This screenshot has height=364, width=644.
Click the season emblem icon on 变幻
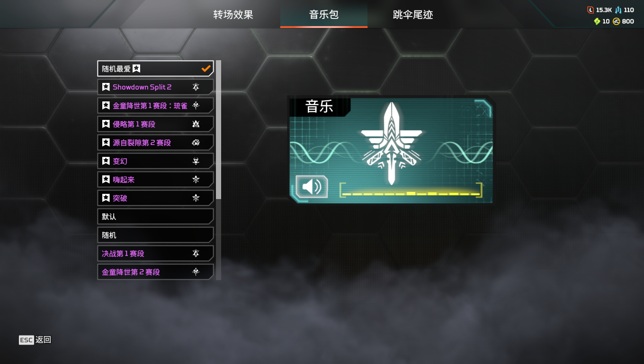(x=196, y=161)
